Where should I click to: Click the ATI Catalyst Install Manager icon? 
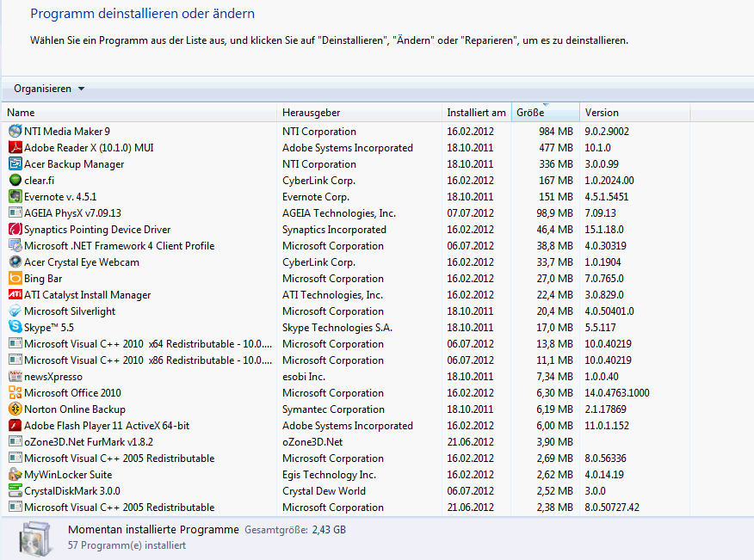(x=15, y=295)
